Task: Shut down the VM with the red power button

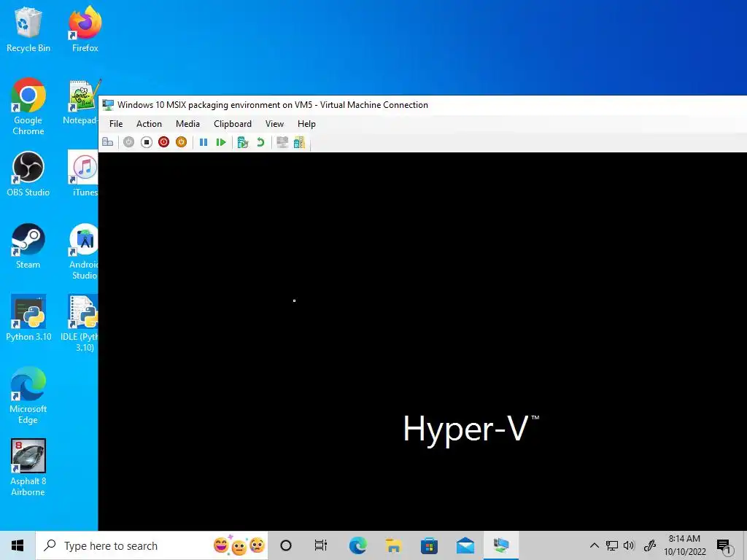Action: click(x=164, y=142)
